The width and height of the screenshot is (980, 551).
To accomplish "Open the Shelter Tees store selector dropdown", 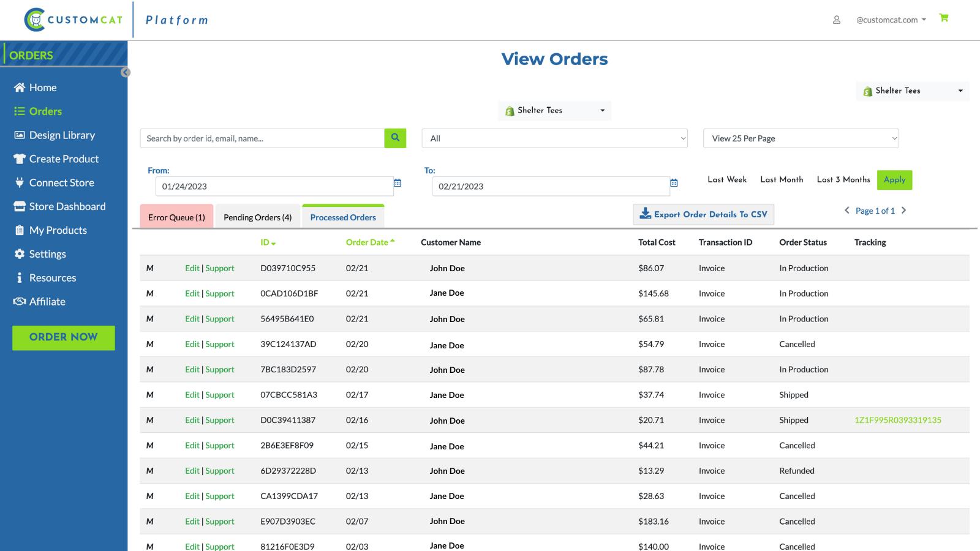I will 554,110.
